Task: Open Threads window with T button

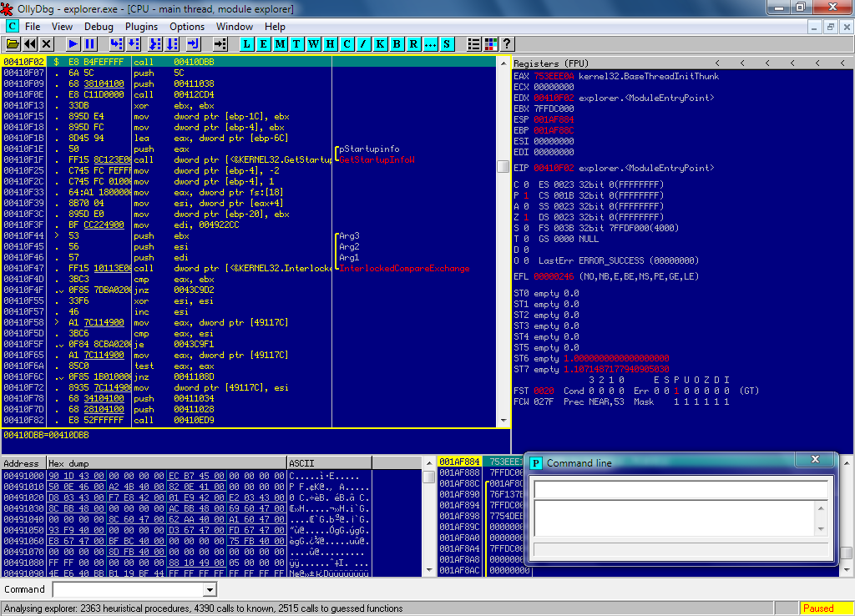Action: pyautogui.click(x=296, y=44)
